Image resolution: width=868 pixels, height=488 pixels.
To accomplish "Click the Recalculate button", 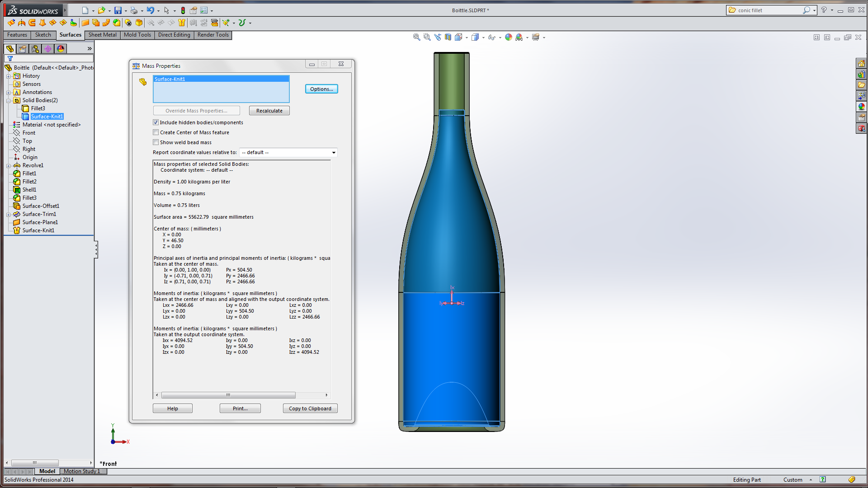I will [269, 111].
